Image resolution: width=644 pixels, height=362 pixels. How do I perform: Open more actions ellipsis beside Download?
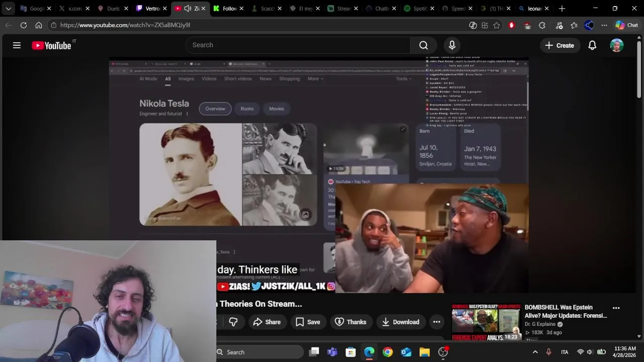pos(436,322)
